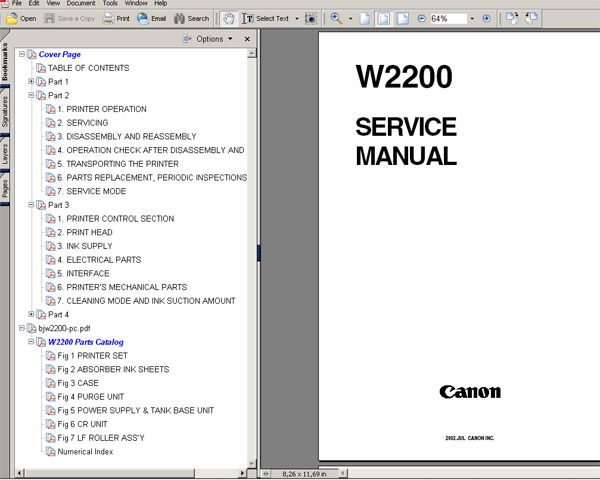Open the View menu

[53, 3]
